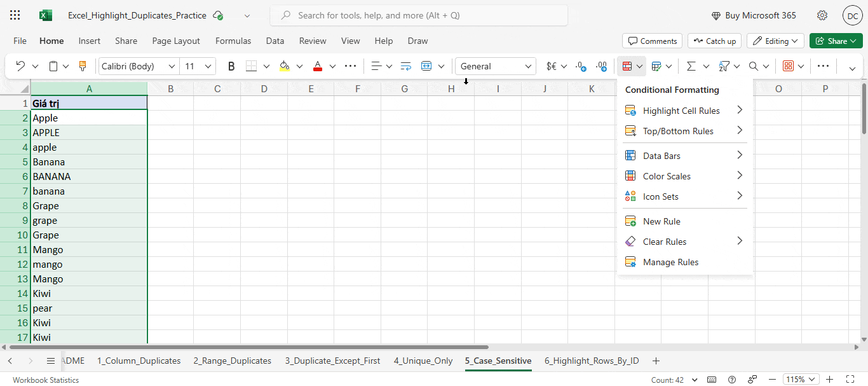Open Color Scales submenu
Screen dimensions: 868x386
684,176
